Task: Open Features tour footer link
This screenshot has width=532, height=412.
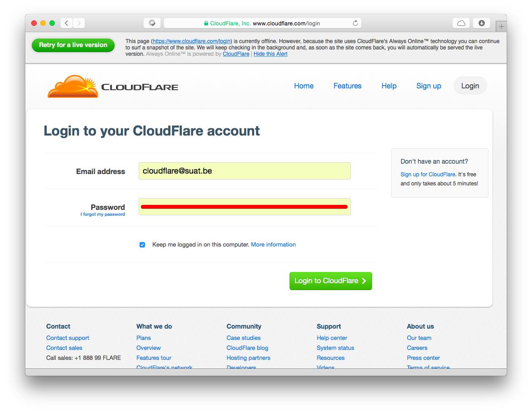Action: coord(154,358)
